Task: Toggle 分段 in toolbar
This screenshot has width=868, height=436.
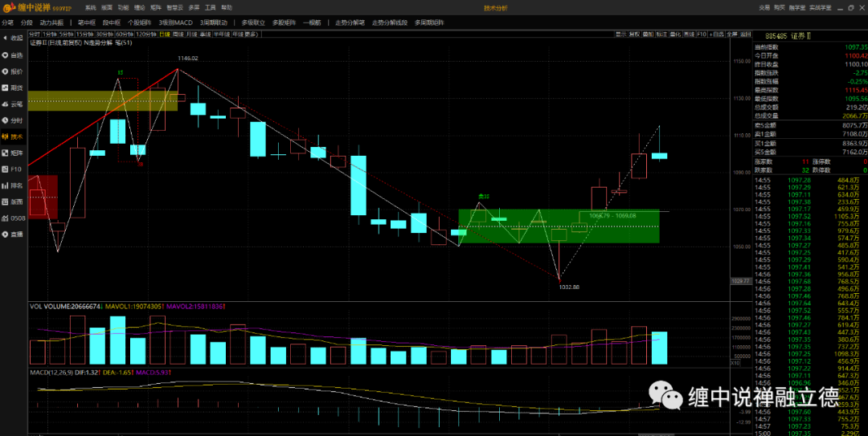Action: coord(27,22)
